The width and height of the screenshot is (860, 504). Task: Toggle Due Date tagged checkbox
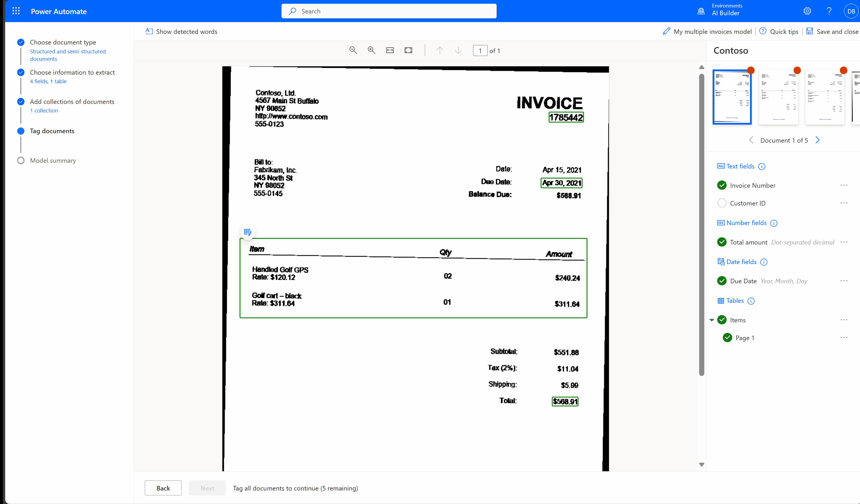pos(723,280)
